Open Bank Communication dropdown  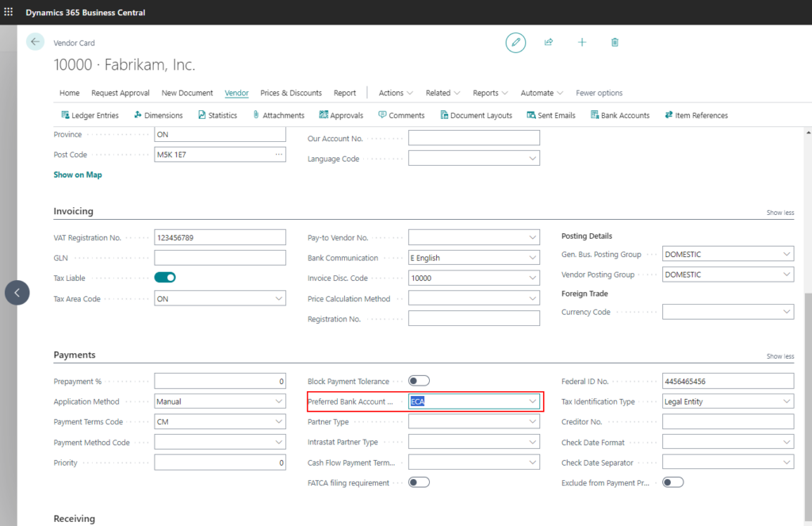[x=532, y=258]
